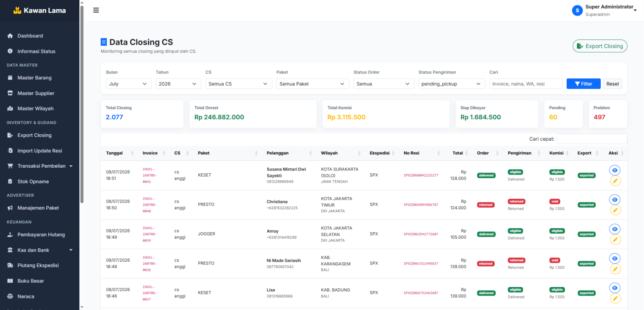This screenshot has height=310, width=644.
Task: Edit Susana Mintari Dwi Sayekti order pencil icon
Action: pos(615,181)
